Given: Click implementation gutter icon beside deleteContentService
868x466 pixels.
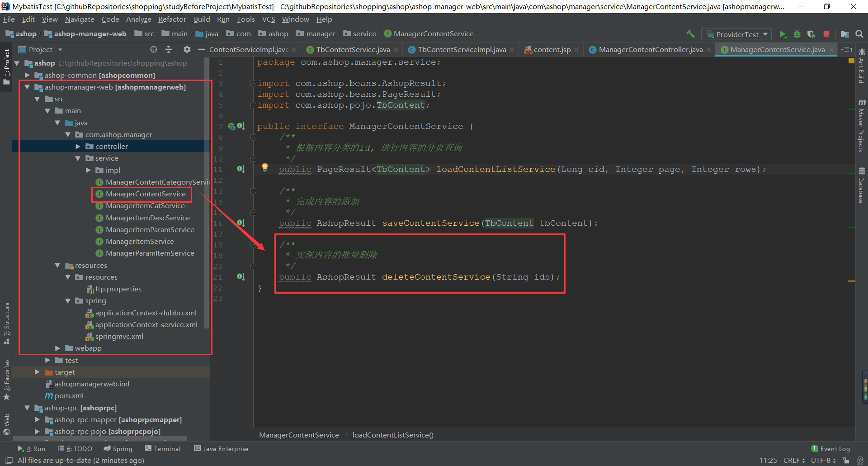Looking at the screenshot, I should [241, 277].
